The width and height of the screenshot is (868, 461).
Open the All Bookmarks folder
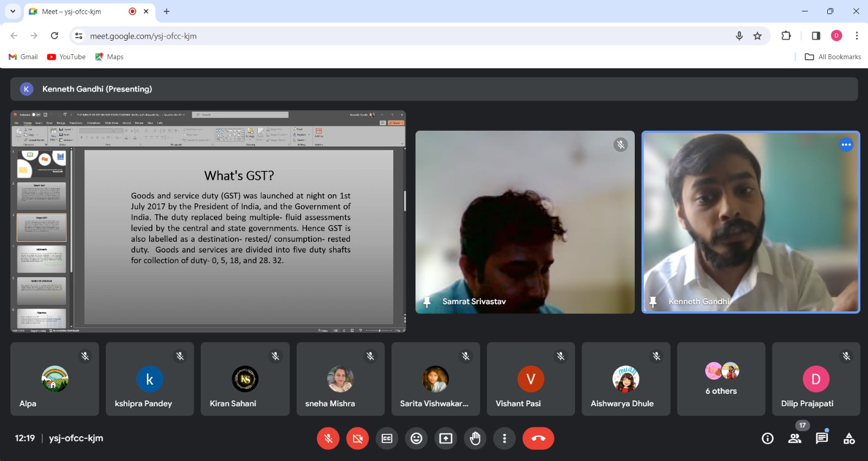(833, 57)
